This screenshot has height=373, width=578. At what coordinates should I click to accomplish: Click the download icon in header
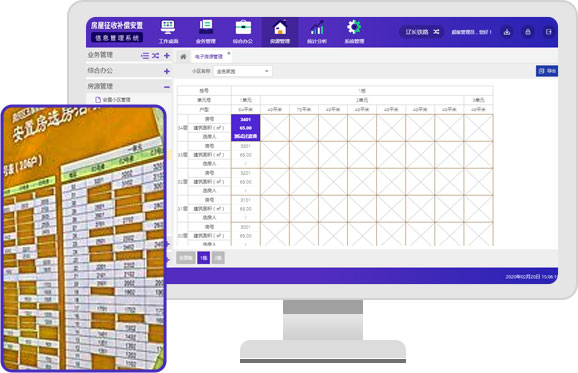point(507,32)
